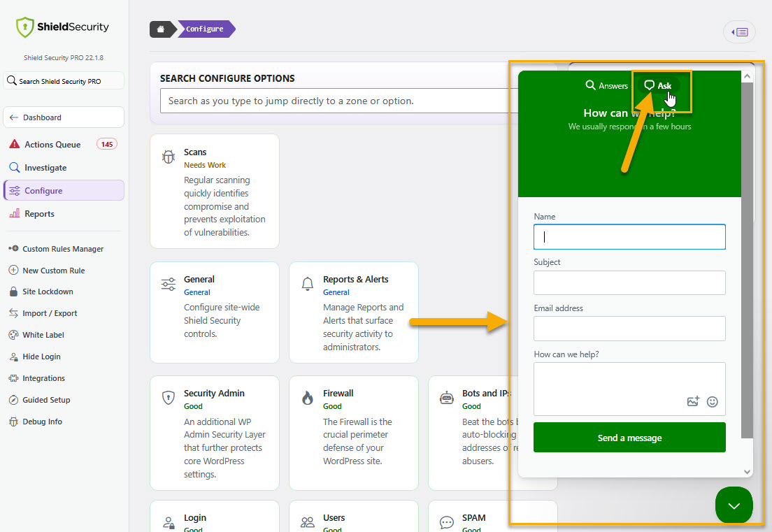Launch Guided Setup
The width and height of the screenshot is (772, 532).
pos(46,400)
